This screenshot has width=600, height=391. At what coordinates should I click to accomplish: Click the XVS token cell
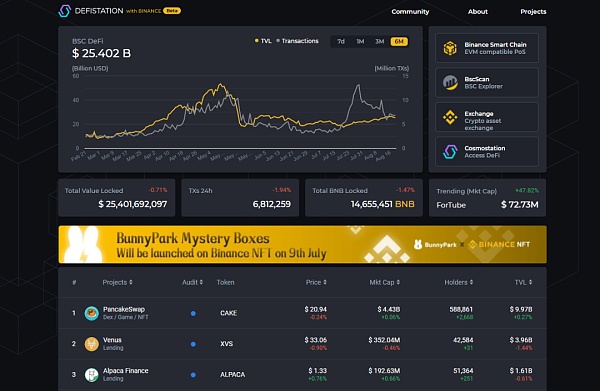[227, 344]
